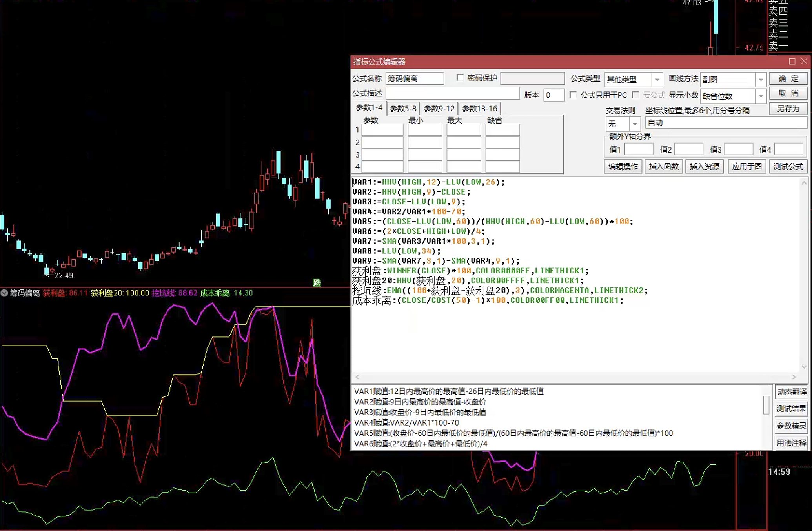The width and height of the screenshot is (812, 531).
Task: Click parameter row 4 default field
Action: (x=502, y=167)
